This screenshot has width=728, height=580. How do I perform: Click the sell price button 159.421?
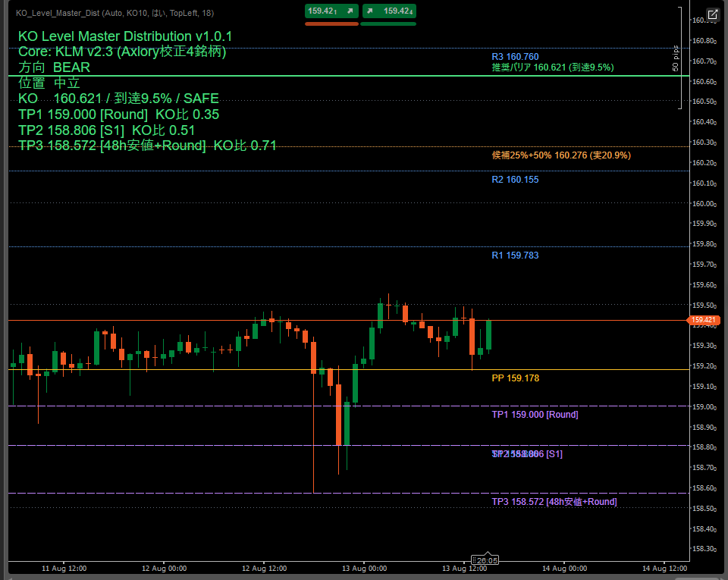331,11
